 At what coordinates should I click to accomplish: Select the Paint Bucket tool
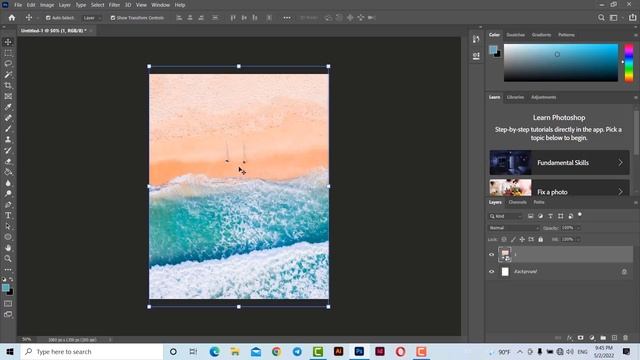point(8,172)
